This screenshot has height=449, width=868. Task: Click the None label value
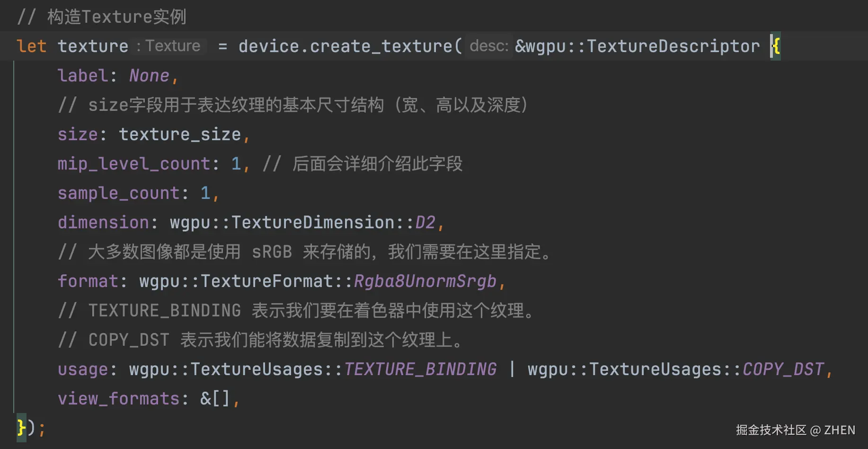(149, 76)
